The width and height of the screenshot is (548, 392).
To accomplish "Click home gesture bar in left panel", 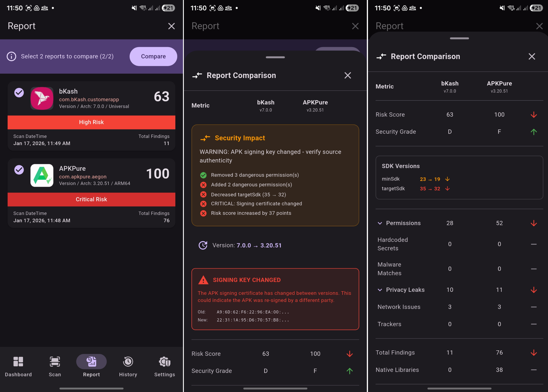I will click(x=92, y=388).
